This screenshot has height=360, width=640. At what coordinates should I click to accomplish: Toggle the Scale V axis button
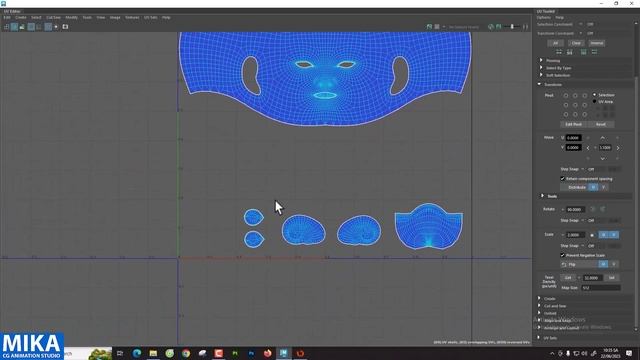tap(613, 235)
